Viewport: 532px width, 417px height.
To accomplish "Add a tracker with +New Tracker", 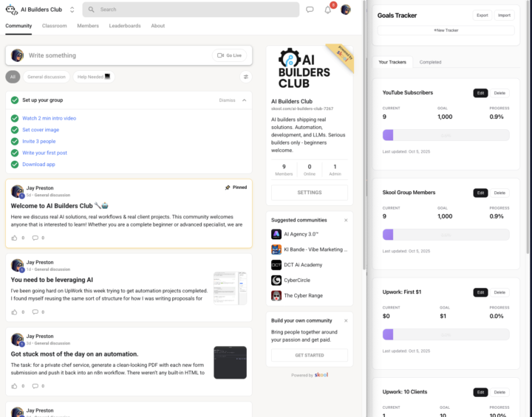I will pos(446,30).
